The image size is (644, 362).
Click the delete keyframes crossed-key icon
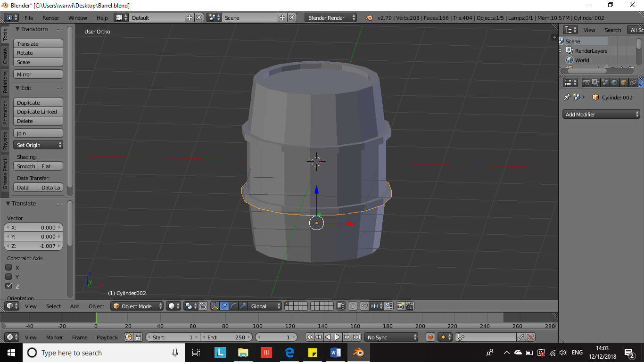tap(530, 337)
